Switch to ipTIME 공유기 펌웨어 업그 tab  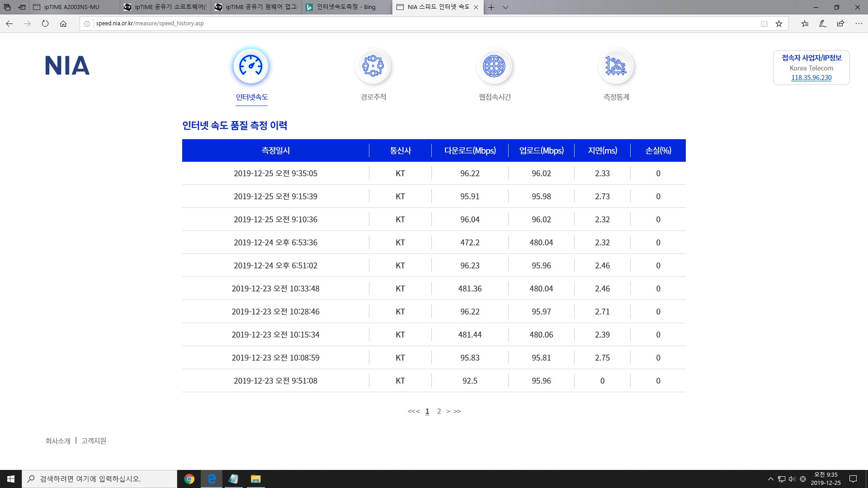point(257,7)
